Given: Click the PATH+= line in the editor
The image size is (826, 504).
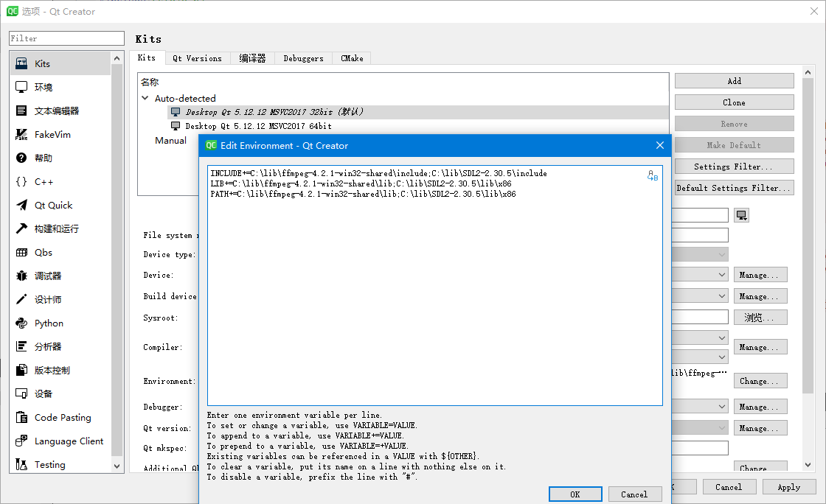Looking at the screenshot, I should pos(363,194).
